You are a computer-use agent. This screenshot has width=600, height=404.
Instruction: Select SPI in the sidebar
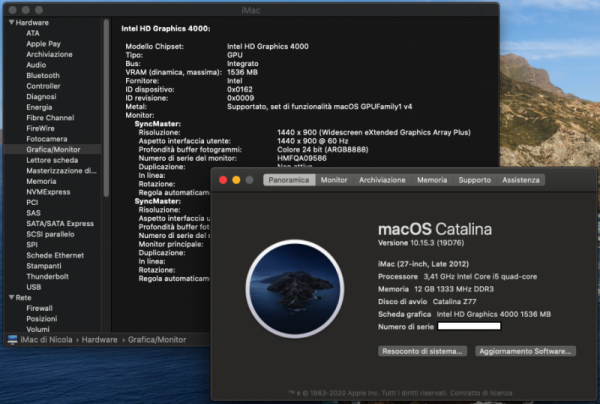32,245
